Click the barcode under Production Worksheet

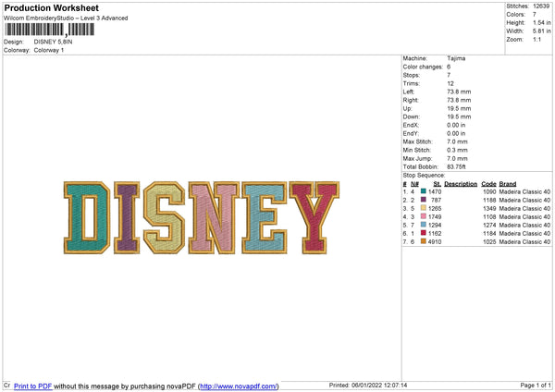49,30
